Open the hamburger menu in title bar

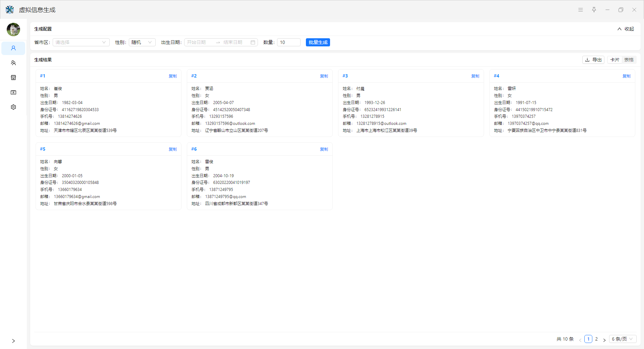click(581, 10)
